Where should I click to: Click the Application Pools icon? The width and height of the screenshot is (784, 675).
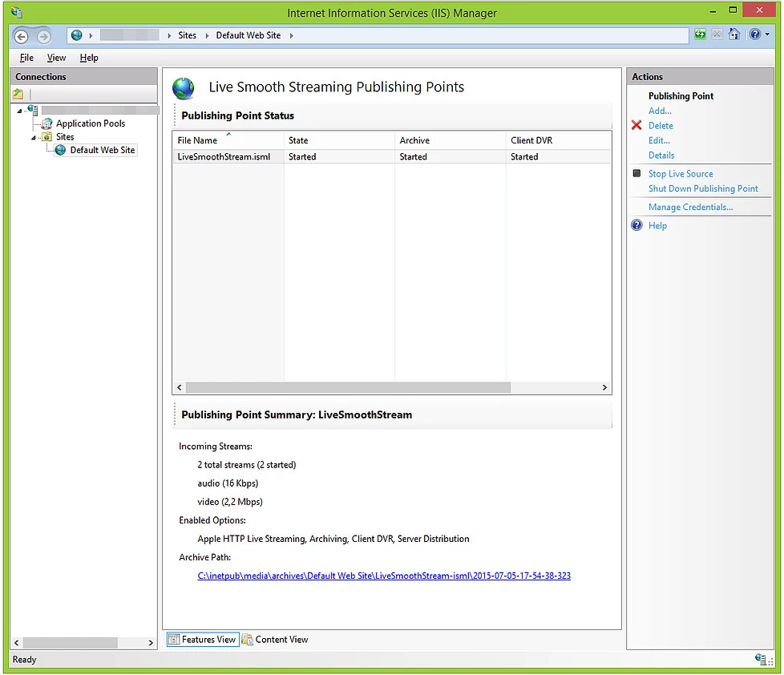coord(47,123)
